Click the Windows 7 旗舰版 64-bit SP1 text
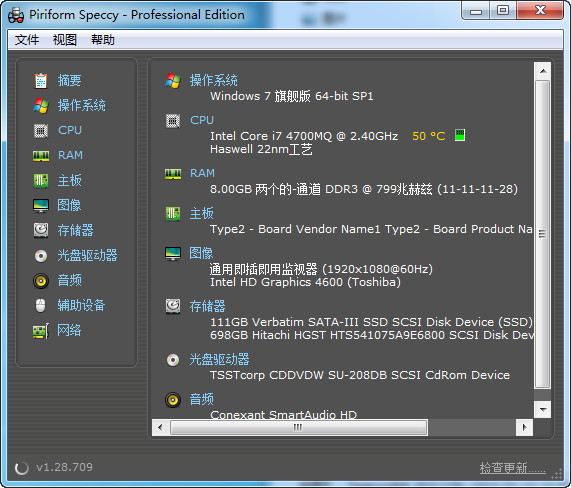This screenshot has height=488, width=571. point(292,97)
